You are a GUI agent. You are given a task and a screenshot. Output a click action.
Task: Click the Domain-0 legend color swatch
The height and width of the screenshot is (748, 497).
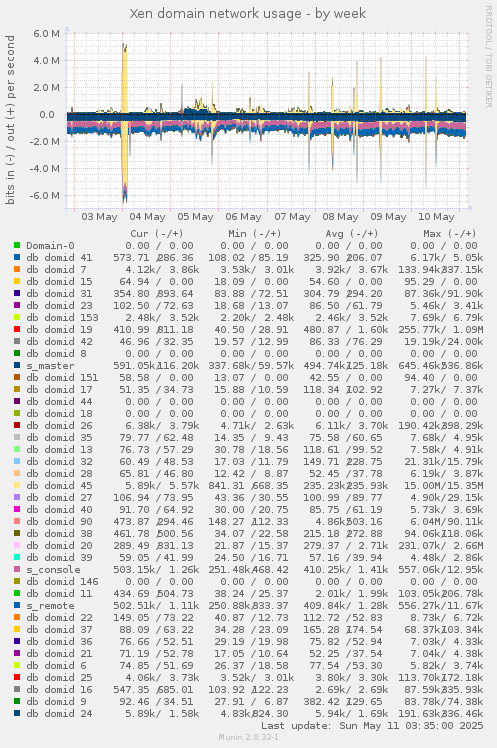[17, 246]
